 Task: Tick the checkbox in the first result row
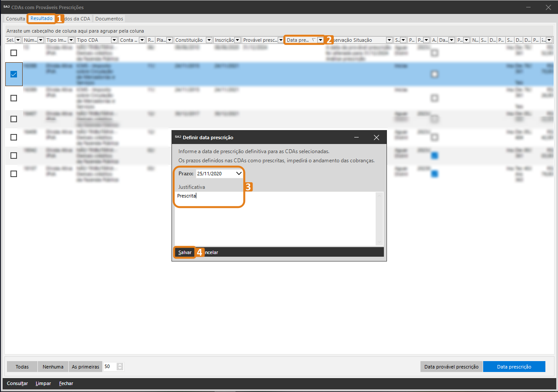click(13, 53)
